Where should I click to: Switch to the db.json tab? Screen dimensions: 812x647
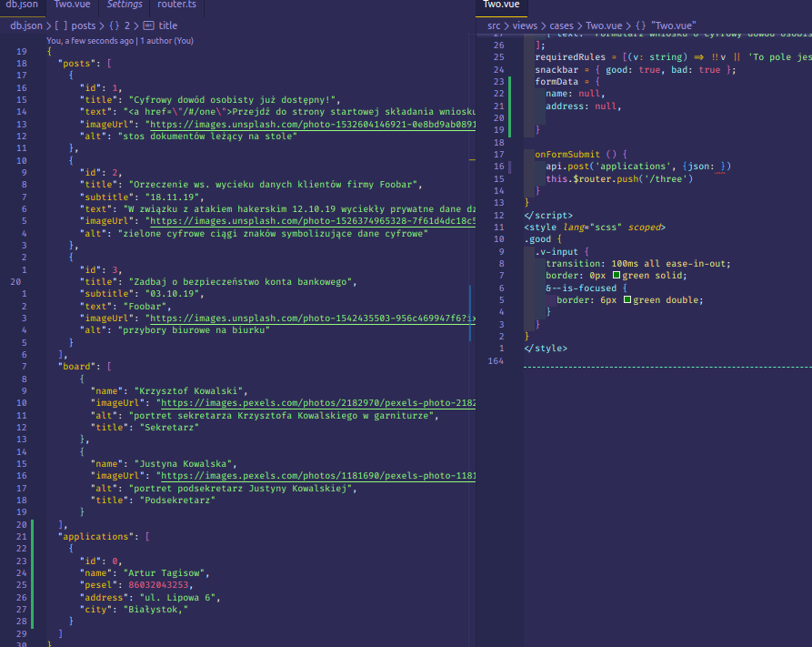pos(22,5)
